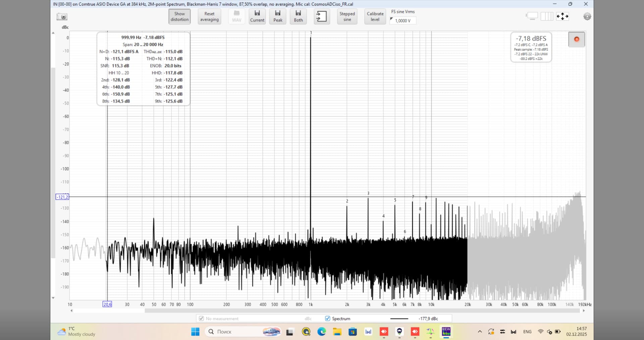Toggle the Show distortion button
The width and height of the screenshot is (644, 340).
(179, 16)
